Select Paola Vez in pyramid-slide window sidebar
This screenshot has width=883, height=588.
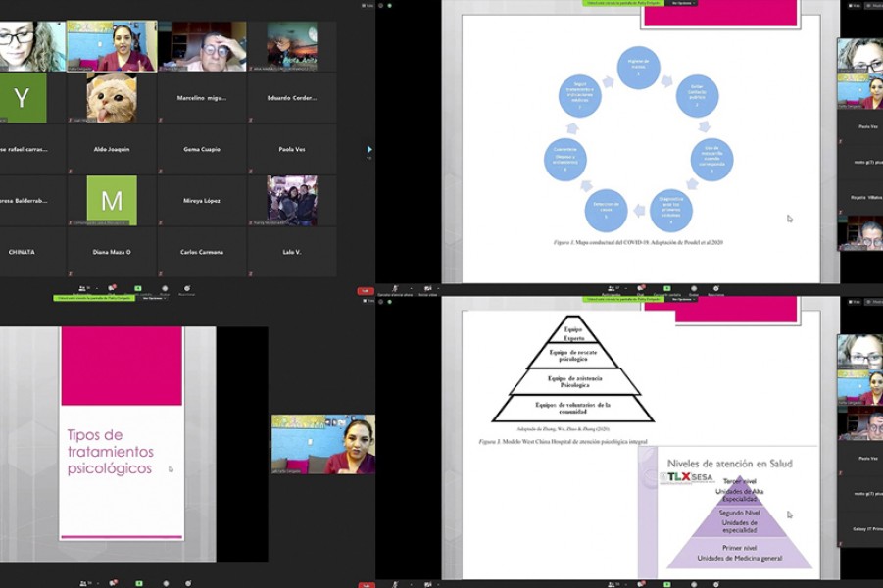point(861,459)
